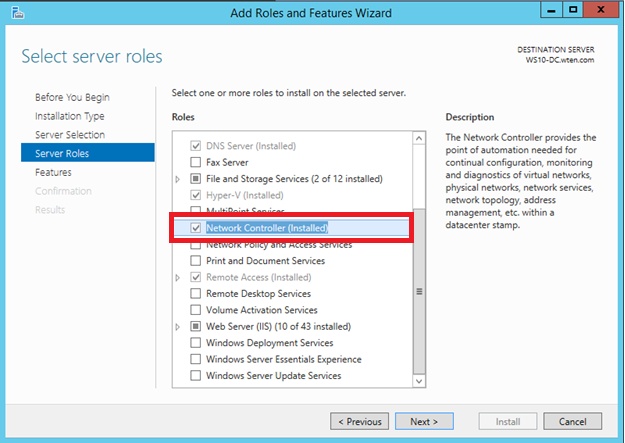Maximize the Add Roles wizard window

click(574, 10)
